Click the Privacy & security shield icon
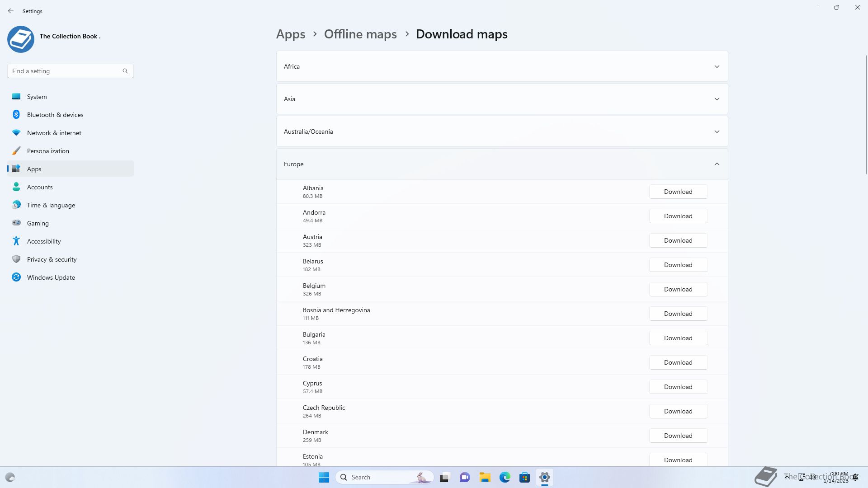The height and width of the screenshot is (488, 868). tap(16, 259)
